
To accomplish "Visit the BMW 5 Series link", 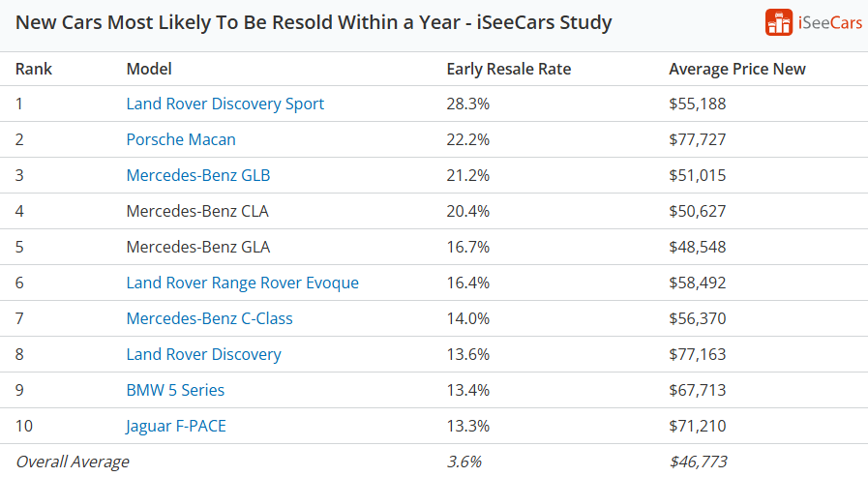I will [175, 390].
